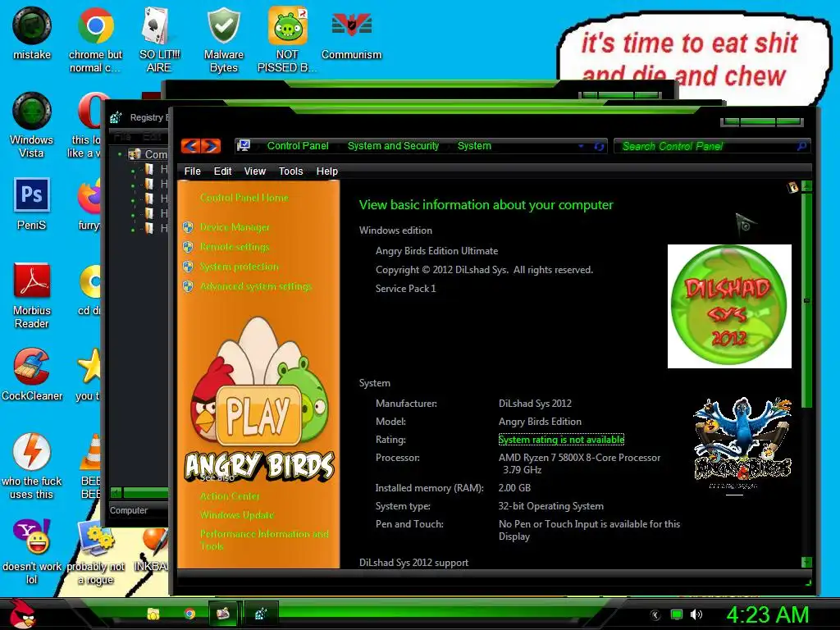Viewport: 840px width, 630px height.
Task: Click the DiLshad Sys 2012 logo image
Action: [x=729, y=306]
